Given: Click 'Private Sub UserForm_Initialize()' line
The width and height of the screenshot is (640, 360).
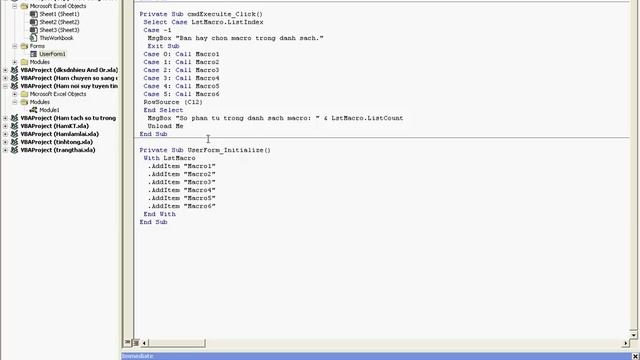Looking at the screenshot, I should coord(205,150).
